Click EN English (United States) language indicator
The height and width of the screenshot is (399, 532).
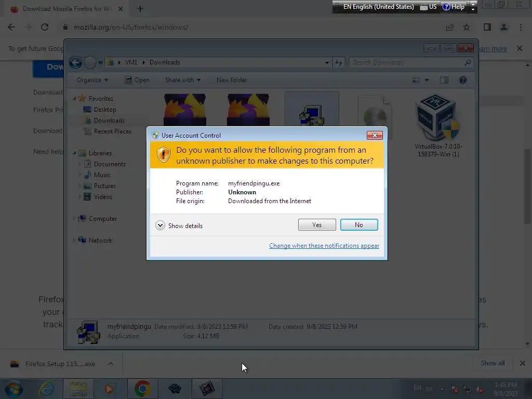378,7
